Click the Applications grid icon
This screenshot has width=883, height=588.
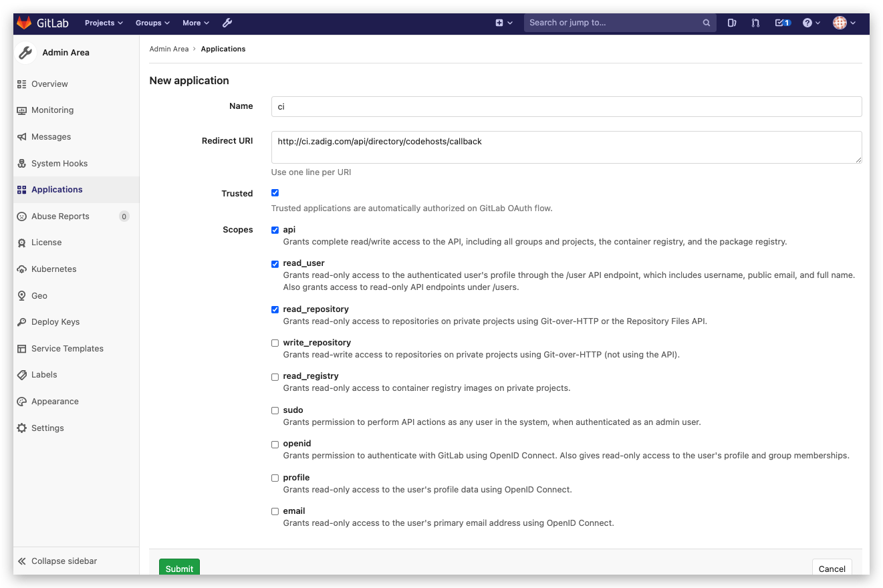point(21,190)
